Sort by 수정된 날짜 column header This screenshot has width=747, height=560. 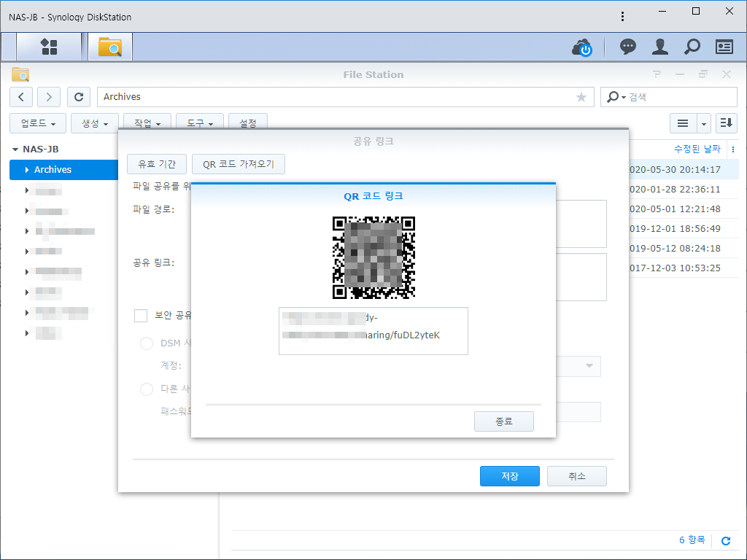(x=697, y=149)
